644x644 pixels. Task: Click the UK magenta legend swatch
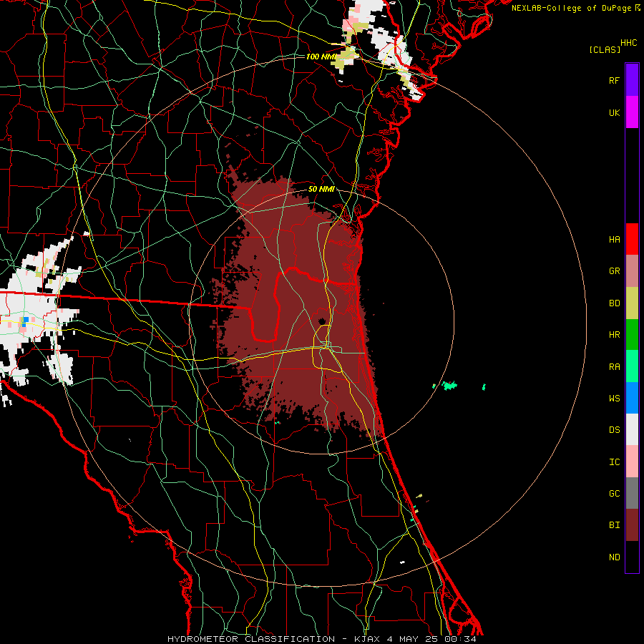click(x=632, y=112)
